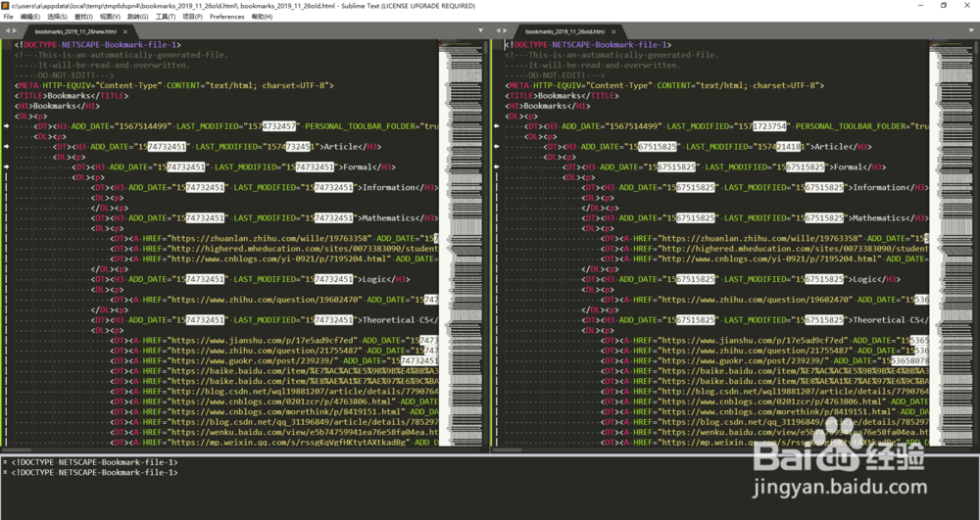Screen dimensions: 980x520
Task: Click <TITLE>Bookmarks</TITLE> line in 26new.html pane
Action: 72,96
